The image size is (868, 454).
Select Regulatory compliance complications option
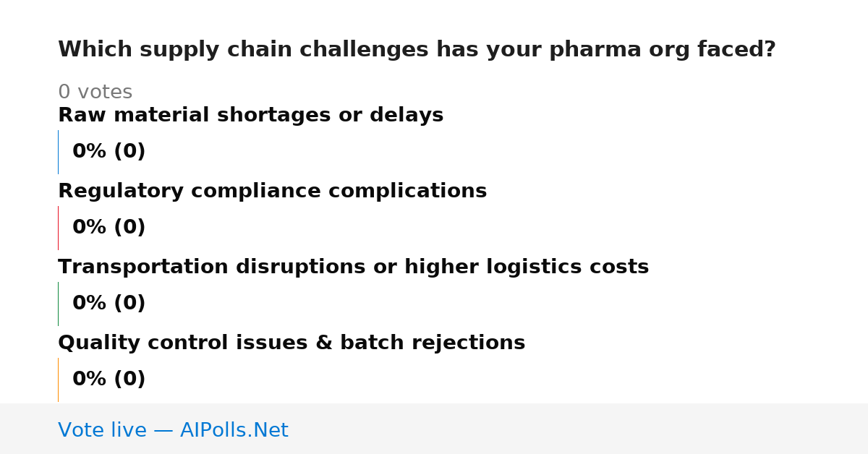(x=272, y=192)
